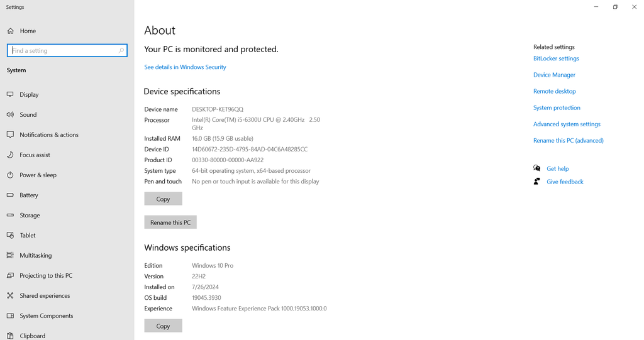Click the Storage drive icon
The height and width of the screenshot is (340, 644).
pyautogui.click(x=10, y=215)
